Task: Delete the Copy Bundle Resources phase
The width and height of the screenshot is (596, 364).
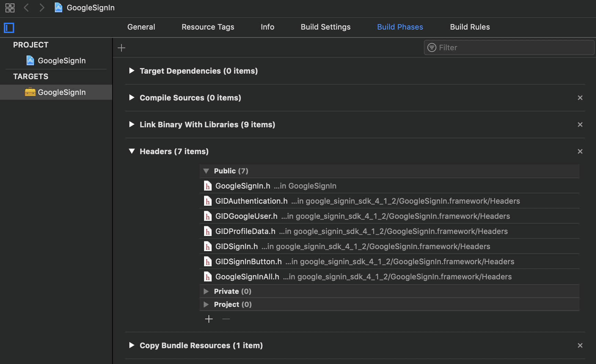Action: [x=580, y=345]
